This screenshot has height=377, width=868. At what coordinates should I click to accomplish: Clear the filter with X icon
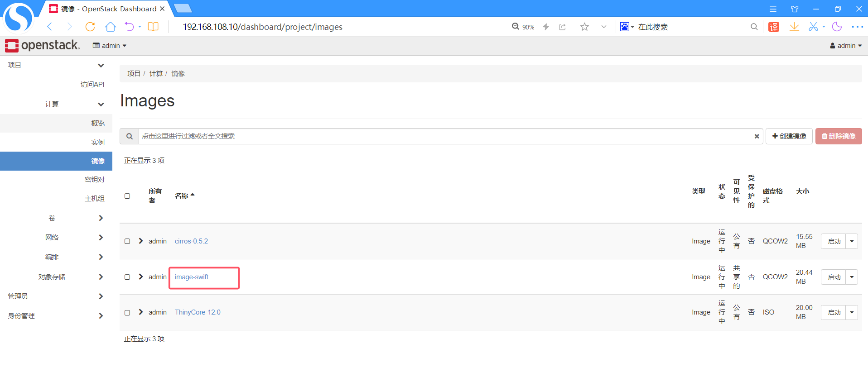click(757, 136)
